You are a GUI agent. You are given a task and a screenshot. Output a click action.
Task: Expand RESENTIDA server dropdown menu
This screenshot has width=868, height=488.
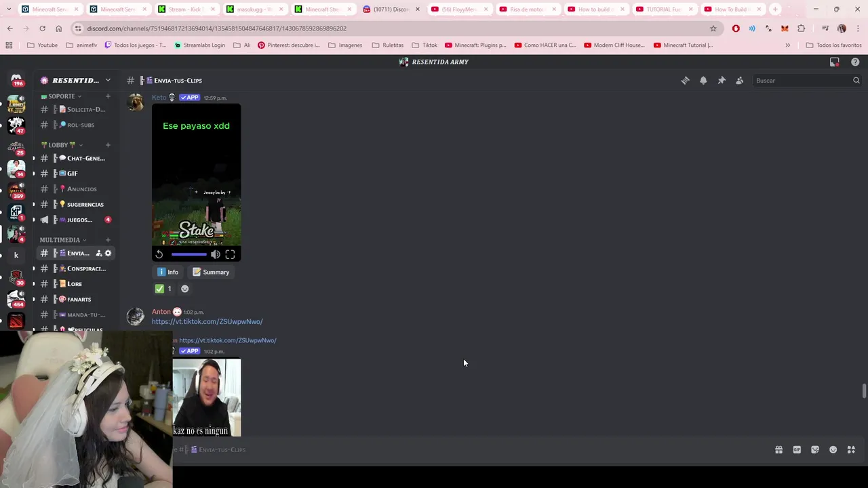[108, 80]
